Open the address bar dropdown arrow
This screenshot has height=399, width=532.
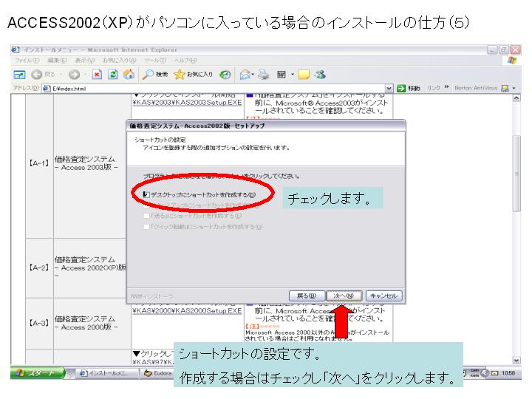389,89
